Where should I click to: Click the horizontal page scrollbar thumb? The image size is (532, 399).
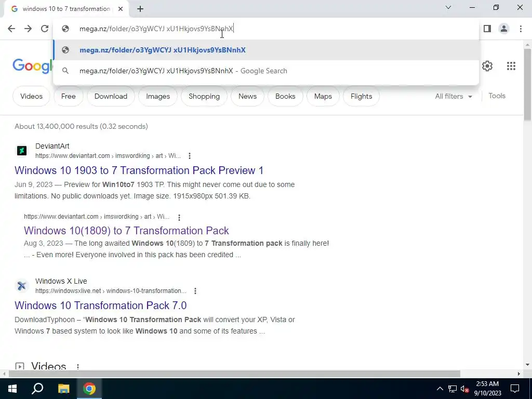click(x=234, y=374)
